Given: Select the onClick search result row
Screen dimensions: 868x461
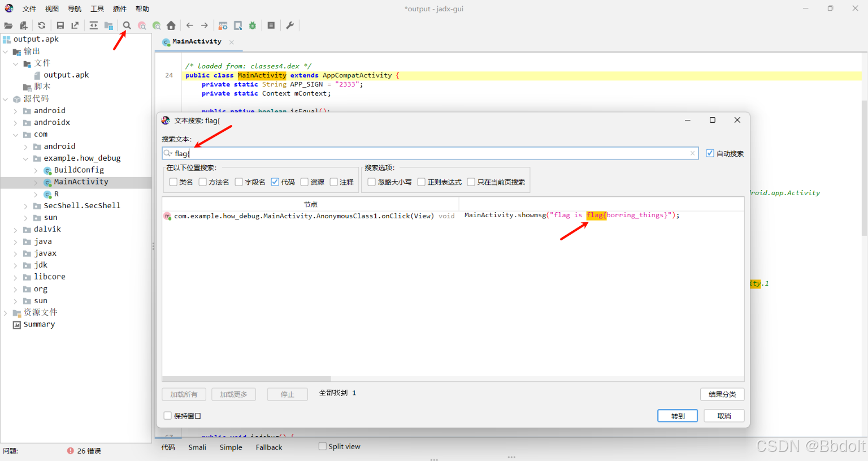Looking at the screenshot, I should click(453, 216).
